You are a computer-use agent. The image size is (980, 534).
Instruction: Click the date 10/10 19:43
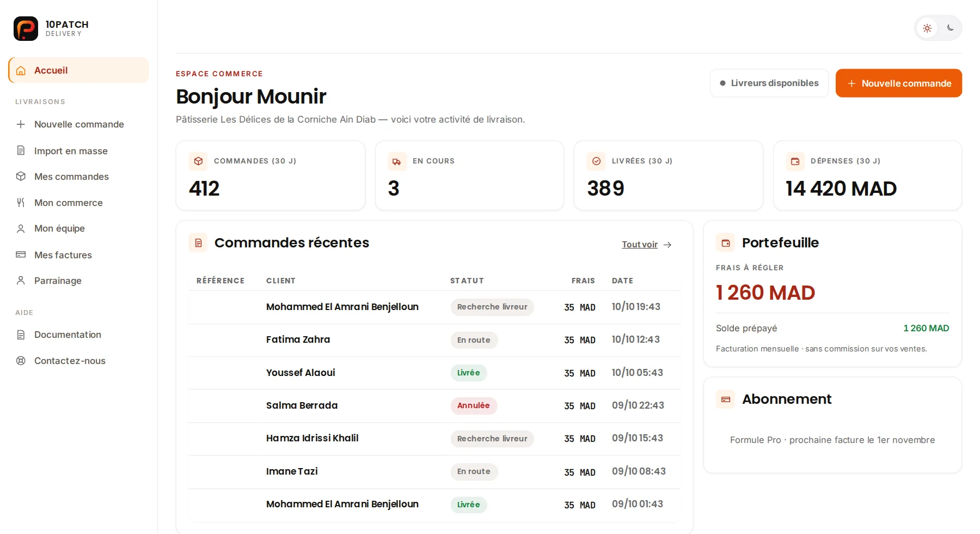[636, 307]
